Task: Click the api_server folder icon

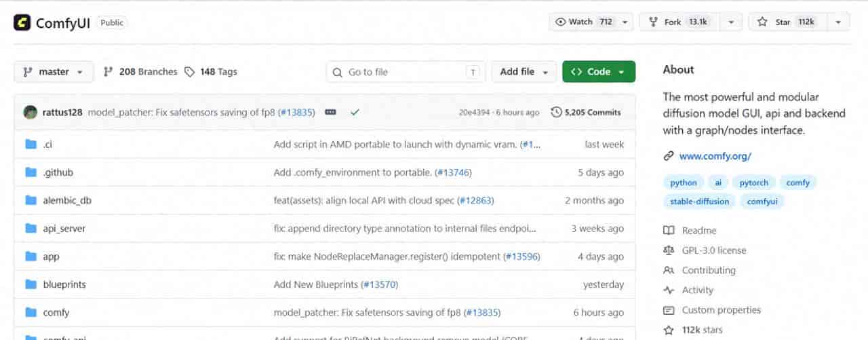Action: (x=31, y=228)
